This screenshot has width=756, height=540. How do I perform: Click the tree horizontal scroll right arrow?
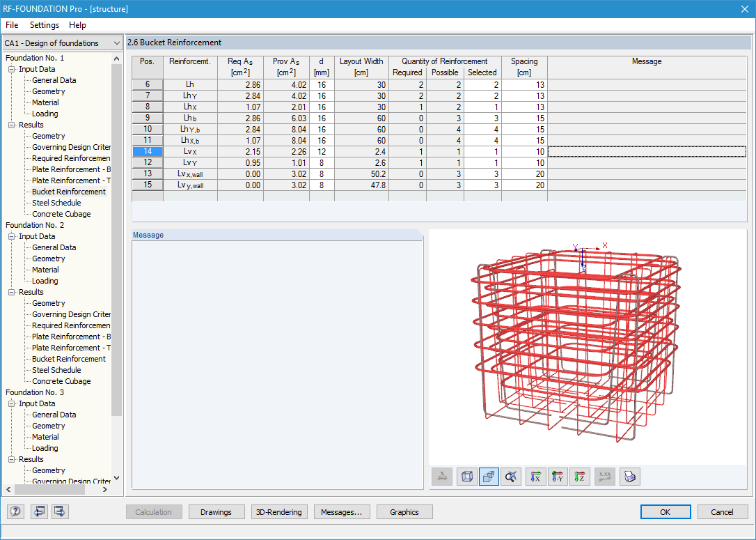pyautogui.click(x=105, y=489)
